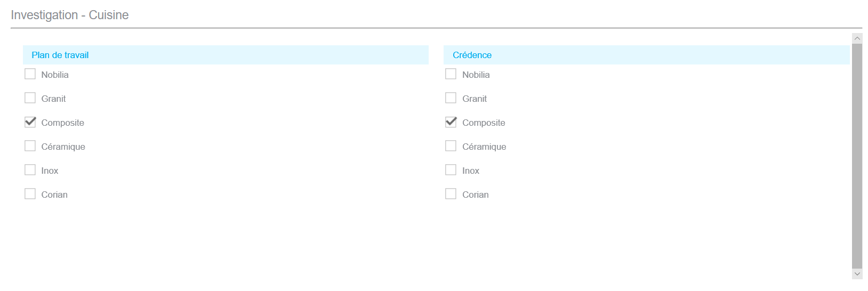Image resolution: width=868 pixels, height=291 pixels.
Task: Enable Céramique under Crédence
Action: (451, 146)
